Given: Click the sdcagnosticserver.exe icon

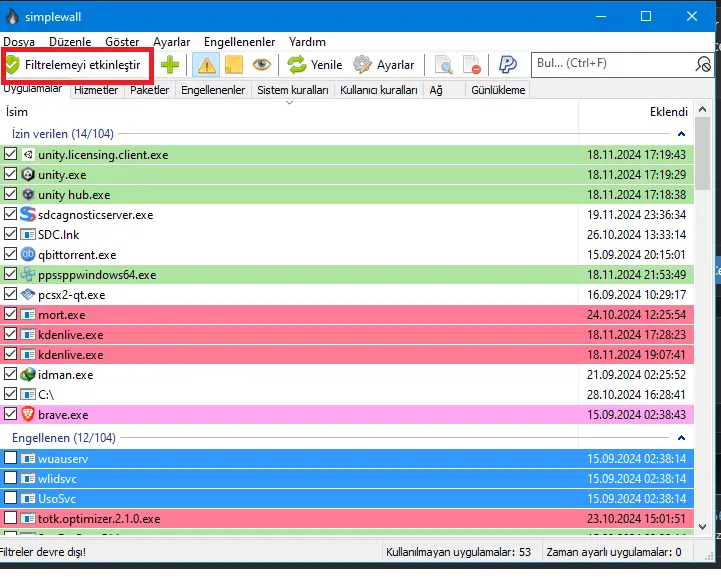Looking at the screenshot, I should click(x=28, y=214).
